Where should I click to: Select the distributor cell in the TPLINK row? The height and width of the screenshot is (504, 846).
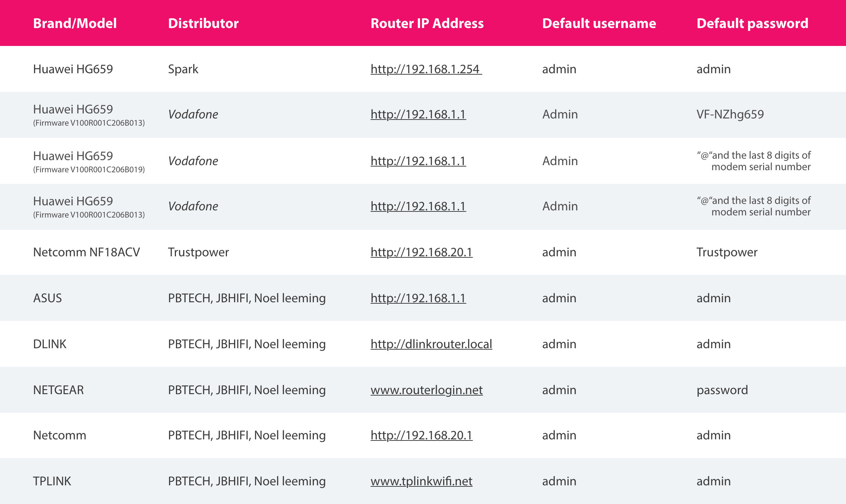tap(247, 481)
